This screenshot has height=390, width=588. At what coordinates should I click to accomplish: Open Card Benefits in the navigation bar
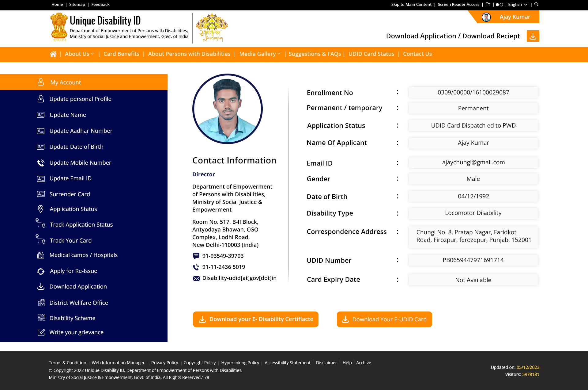click(x=121, y=54)
